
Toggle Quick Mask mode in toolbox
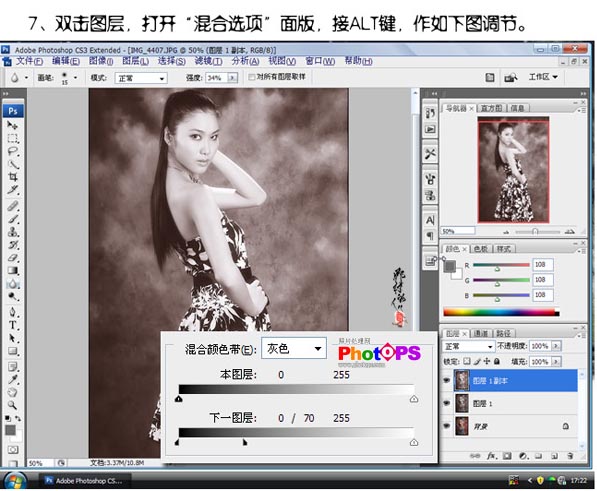[x=13, y=450]
